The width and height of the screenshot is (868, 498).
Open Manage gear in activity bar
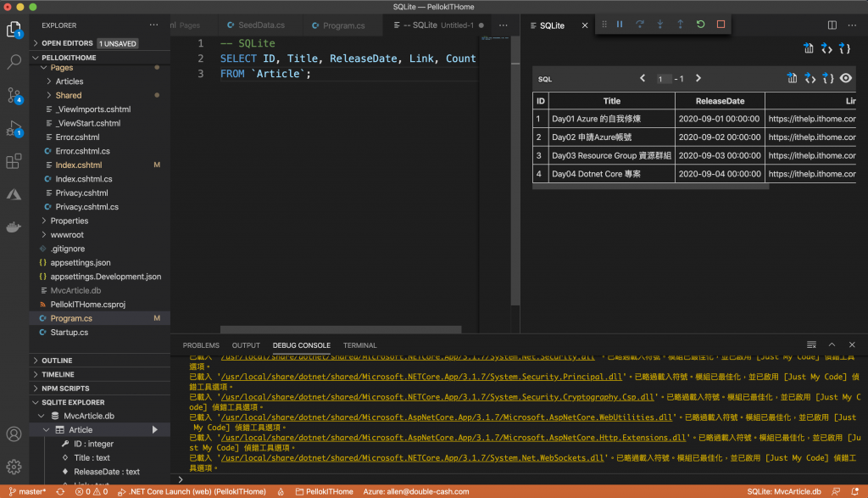(14, 467)
